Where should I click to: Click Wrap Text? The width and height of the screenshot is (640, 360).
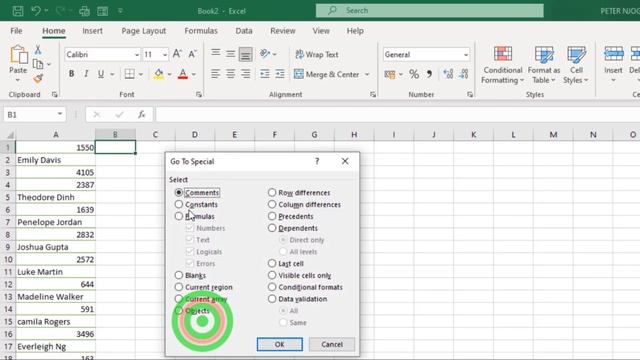point(317,54)
